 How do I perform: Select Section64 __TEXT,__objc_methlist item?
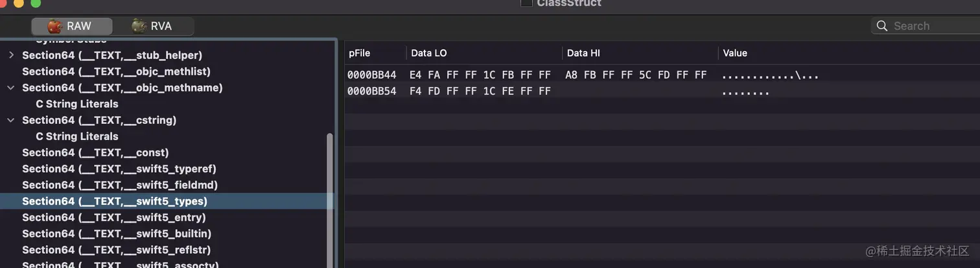pos(116,71)
